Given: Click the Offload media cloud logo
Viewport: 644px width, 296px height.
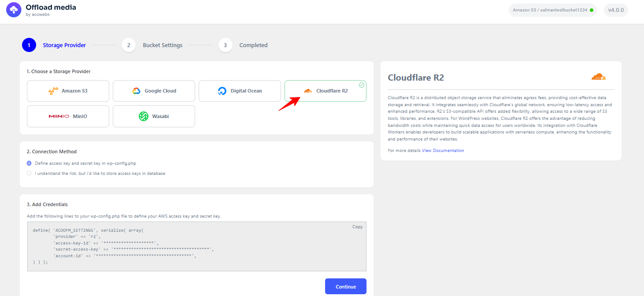Looking at the screenshot, I should [x=14, y=10].
